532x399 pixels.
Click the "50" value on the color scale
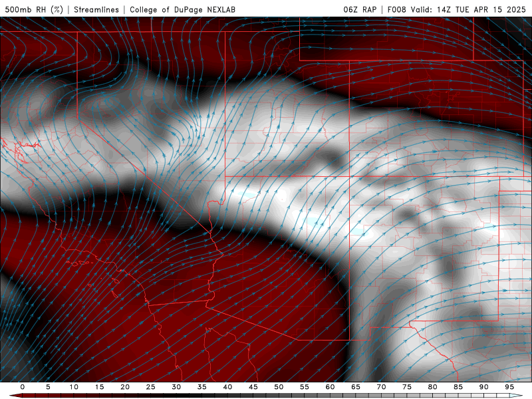(279, 387)
